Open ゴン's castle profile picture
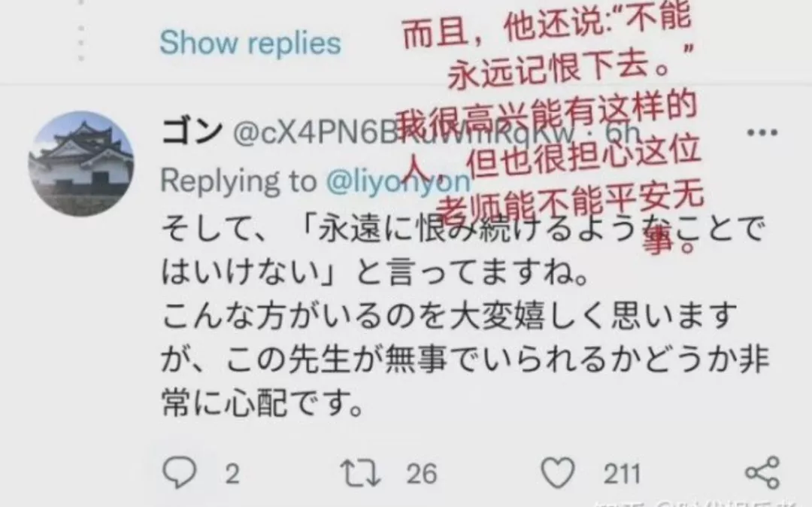 click(x=80, y=164)
